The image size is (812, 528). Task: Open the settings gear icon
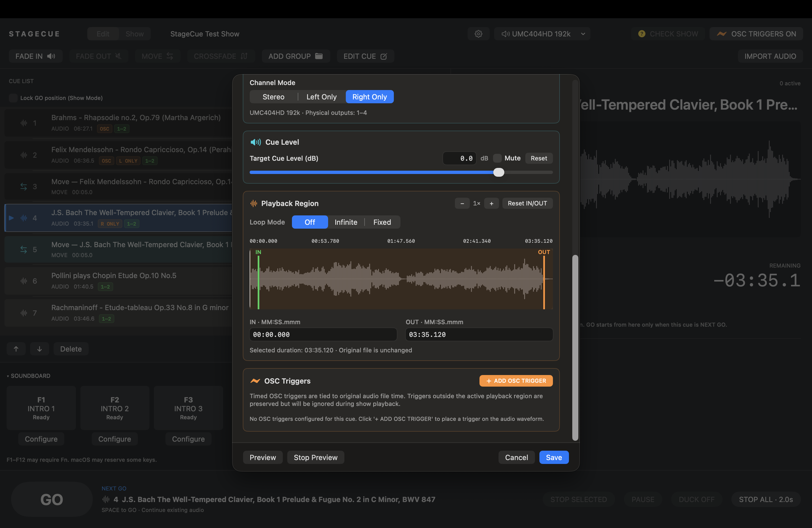click(478, 34)
